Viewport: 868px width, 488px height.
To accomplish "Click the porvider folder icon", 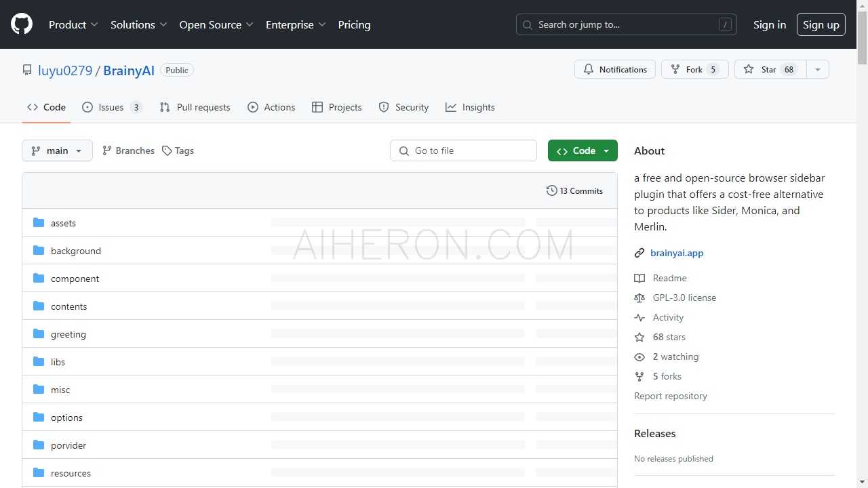I will point(39,445).
